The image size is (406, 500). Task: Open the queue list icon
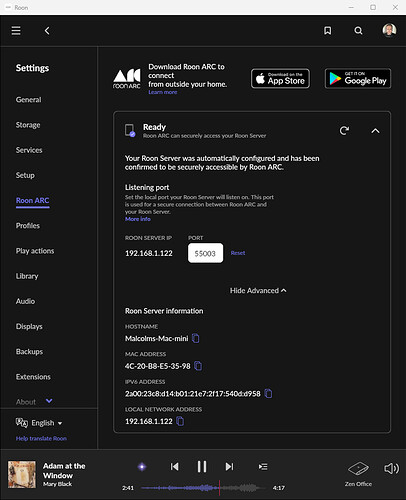point(263,467)
